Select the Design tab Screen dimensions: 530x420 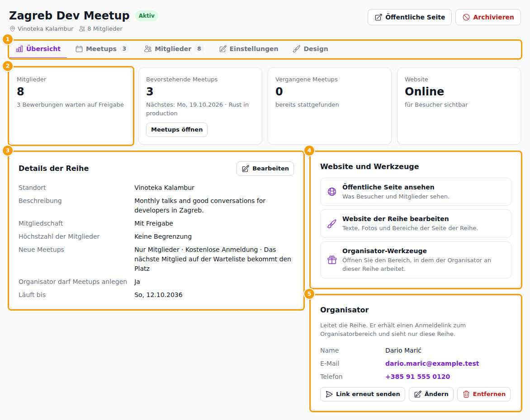[311, 49]
